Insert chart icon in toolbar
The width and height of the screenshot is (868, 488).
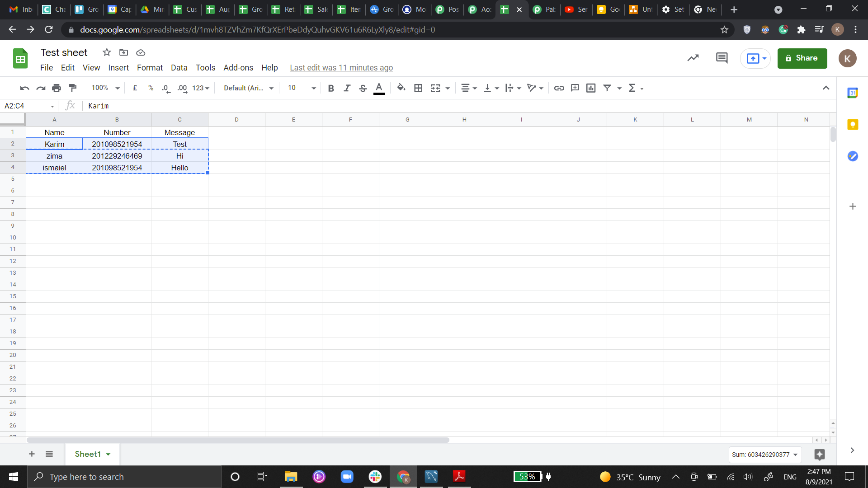pos(591,88)
